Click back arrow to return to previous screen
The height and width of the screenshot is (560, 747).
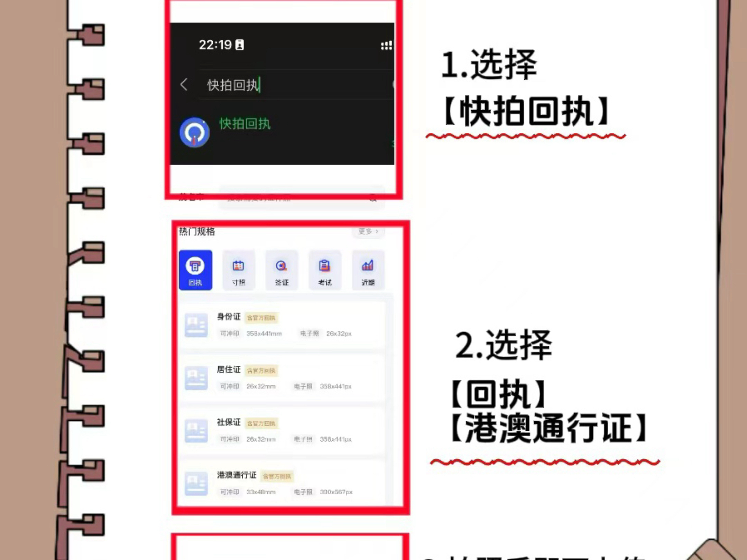tap(184, 85)
